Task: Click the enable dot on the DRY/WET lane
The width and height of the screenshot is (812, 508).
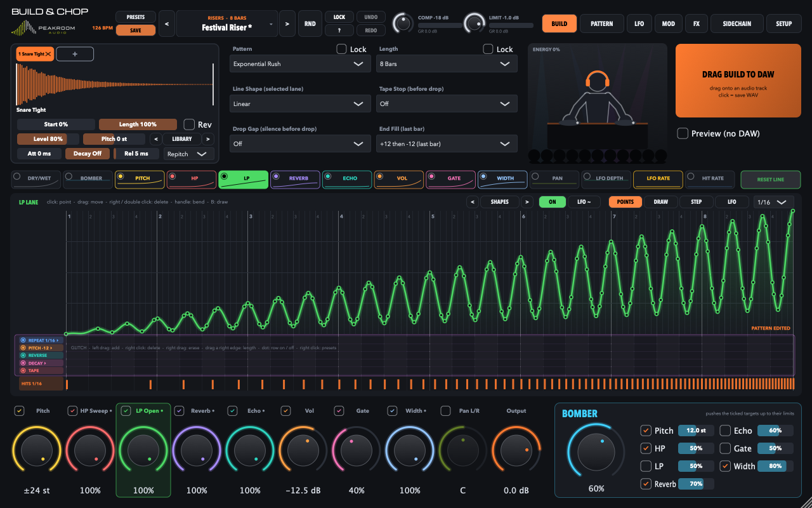Action: 16,176
